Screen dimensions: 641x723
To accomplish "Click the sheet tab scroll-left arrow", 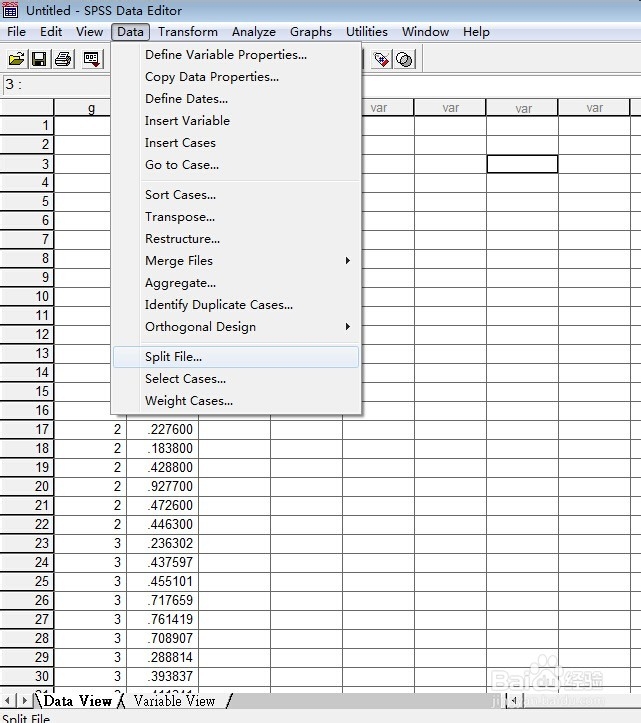I will pyautogui.click(x=7, y=701).
